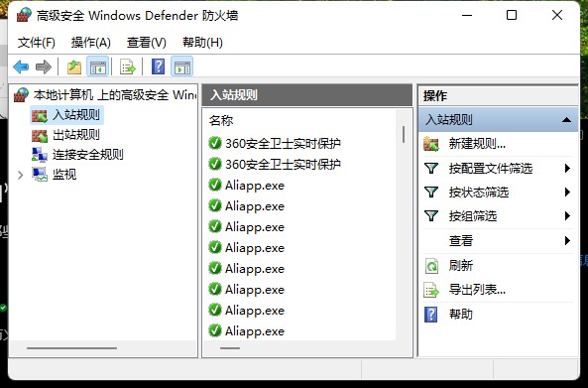Sort by the 名称 column header
This screenshot has height=388, width=588.
tap(221, 121)
